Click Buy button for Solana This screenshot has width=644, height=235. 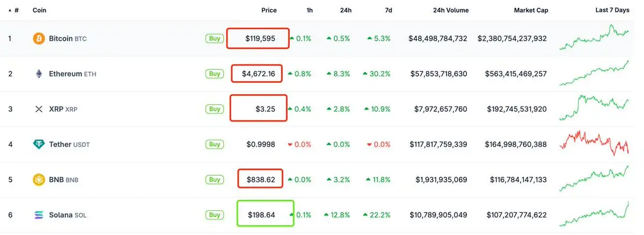coord(214,215)
